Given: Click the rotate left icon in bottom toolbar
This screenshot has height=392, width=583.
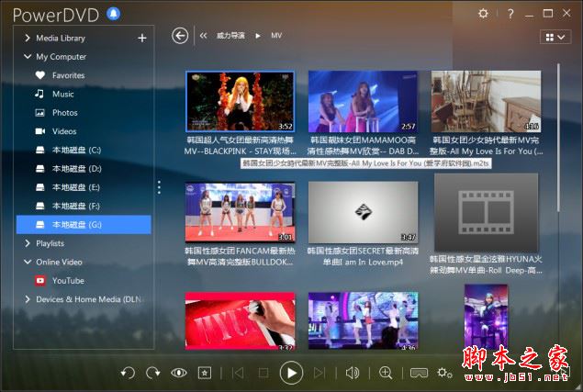Looking at the screenshot, I should [x=128, y=373].
